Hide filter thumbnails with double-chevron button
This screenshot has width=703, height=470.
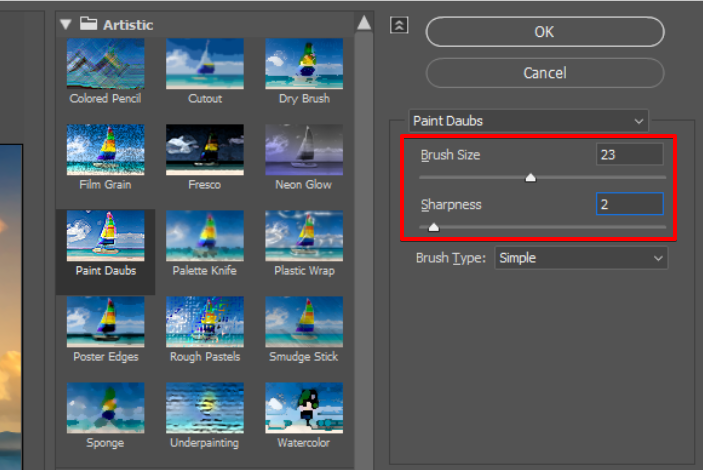click(399, 25)
